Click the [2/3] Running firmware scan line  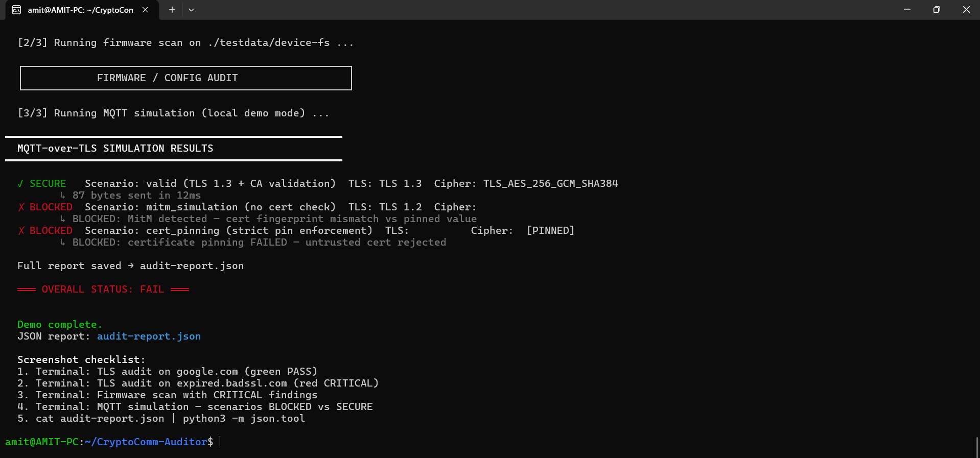pyautogui.click(x=186, y=42)
